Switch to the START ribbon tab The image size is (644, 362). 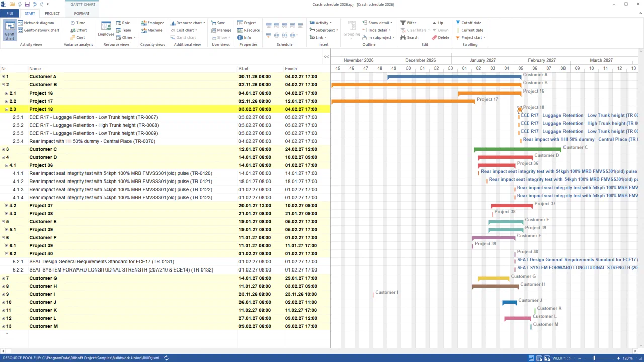pos(30,14)
